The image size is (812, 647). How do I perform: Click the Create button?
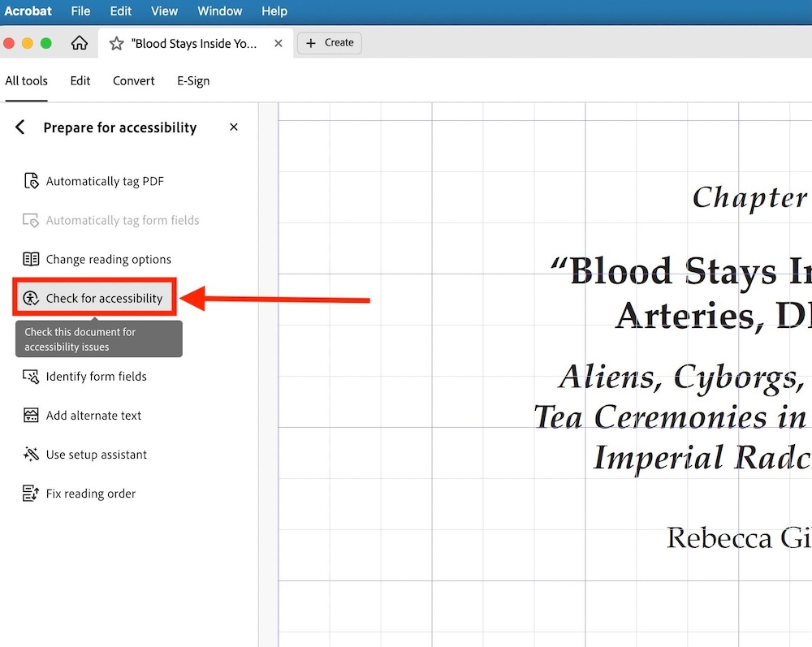[330, 43]
